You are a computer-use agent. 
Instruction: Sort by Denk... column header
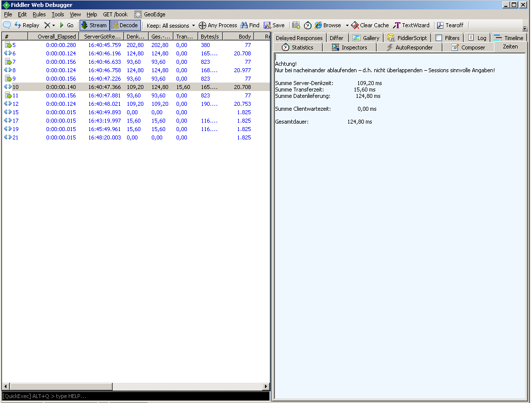(x=136, y=37)
